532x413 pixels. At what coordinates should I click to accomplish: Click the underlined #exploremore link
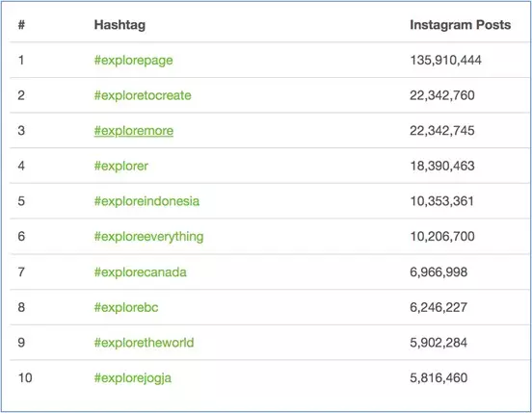click(x=134, y=131)
